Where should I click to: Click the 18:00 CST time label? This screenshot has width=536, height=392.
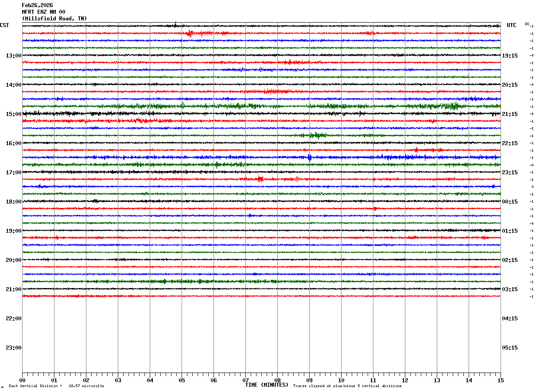14,202
